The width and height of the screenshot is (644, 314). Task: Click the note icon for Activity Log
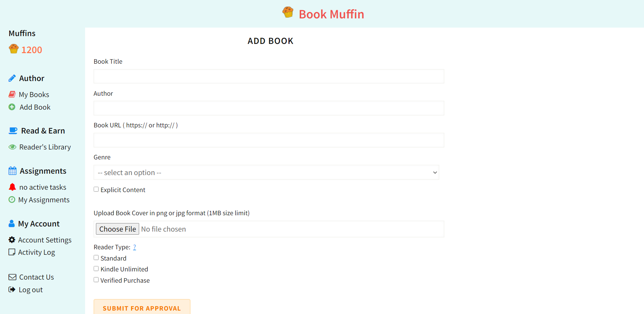[x=12, y=252]
